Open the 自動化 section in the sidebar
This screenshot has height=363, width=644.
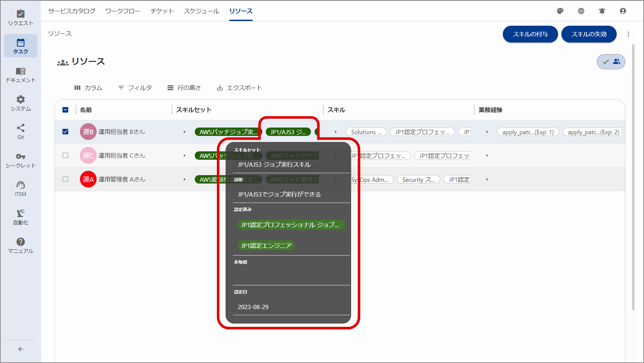tap(20, 217)
